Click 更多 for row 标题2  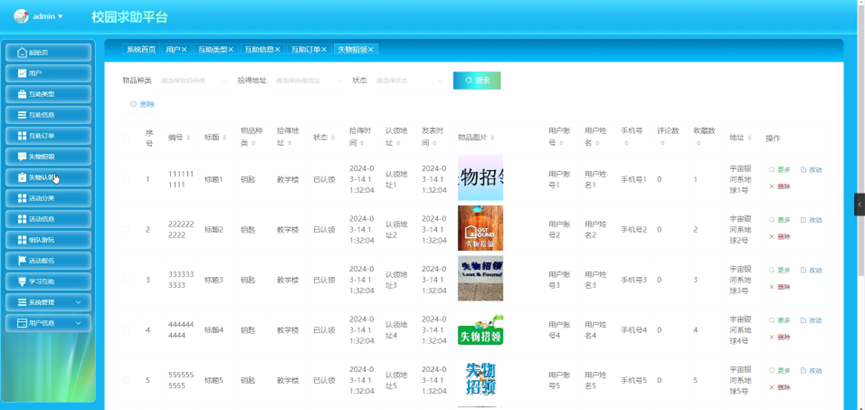779,220
